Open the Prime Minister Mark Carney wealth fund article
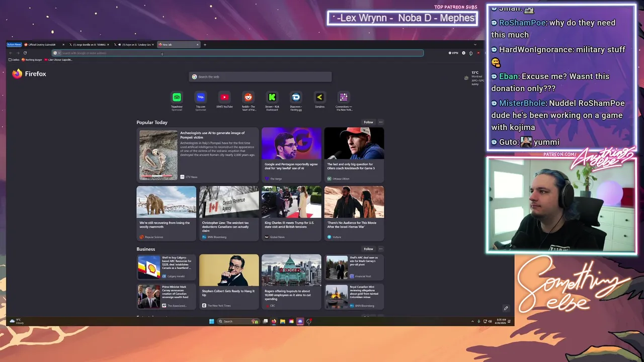 pyautogui.click(x=166, y=297)
